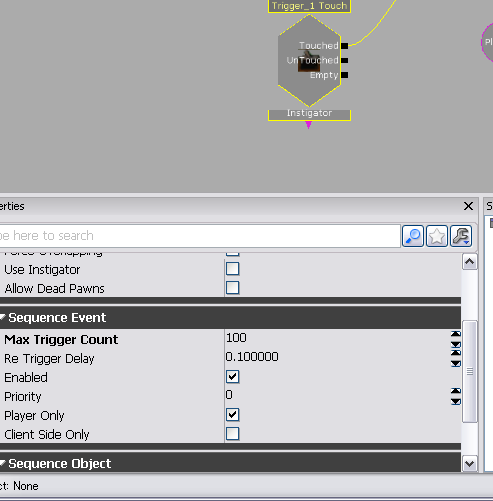Open the wrench options icon

point(461,236)
